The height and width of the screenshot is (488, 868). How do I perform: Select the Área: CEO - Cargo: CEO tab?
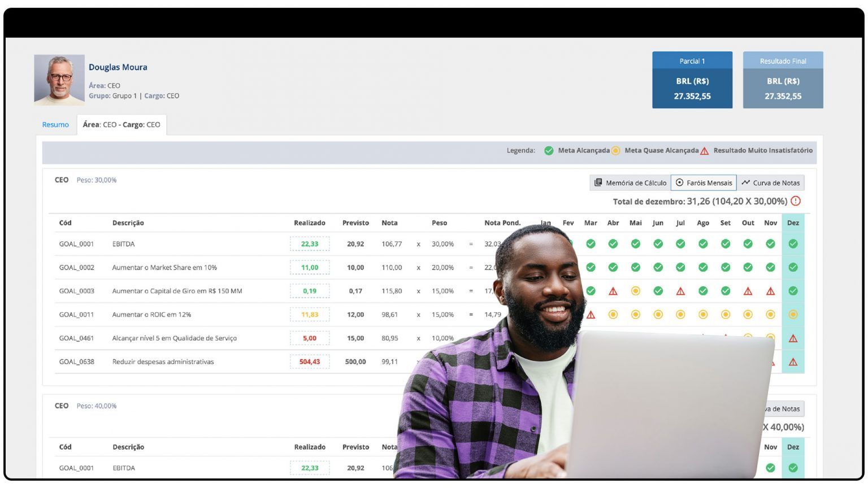click(122, 124)
